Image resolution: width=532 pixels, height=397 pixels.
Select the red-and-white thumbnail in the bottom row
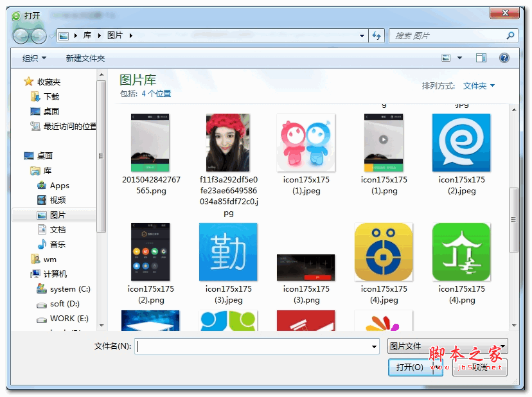point(306,320)
